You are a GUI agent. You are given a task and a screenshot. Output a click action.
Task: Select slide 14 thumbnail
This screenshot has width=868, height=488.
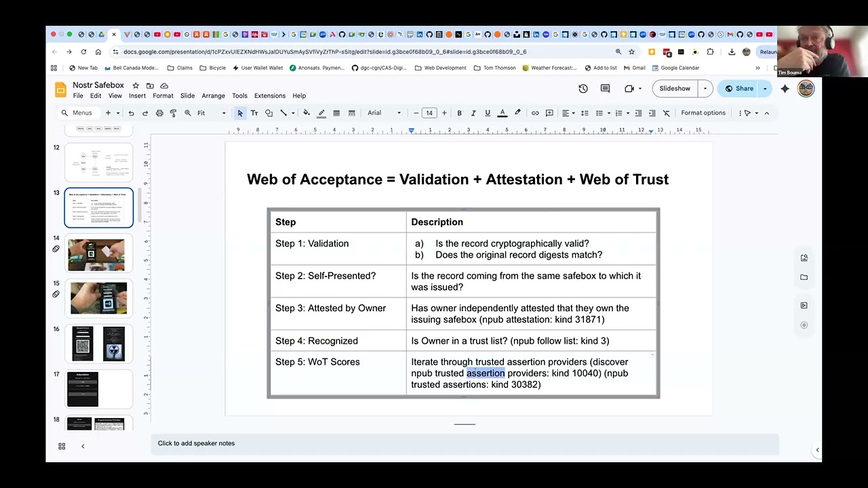(98, 253)
